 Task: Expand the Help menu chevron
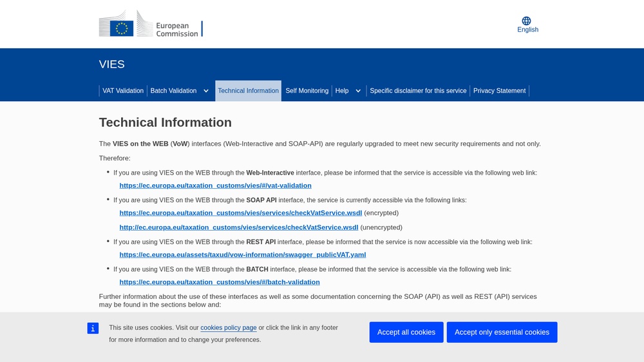[357, 91]
